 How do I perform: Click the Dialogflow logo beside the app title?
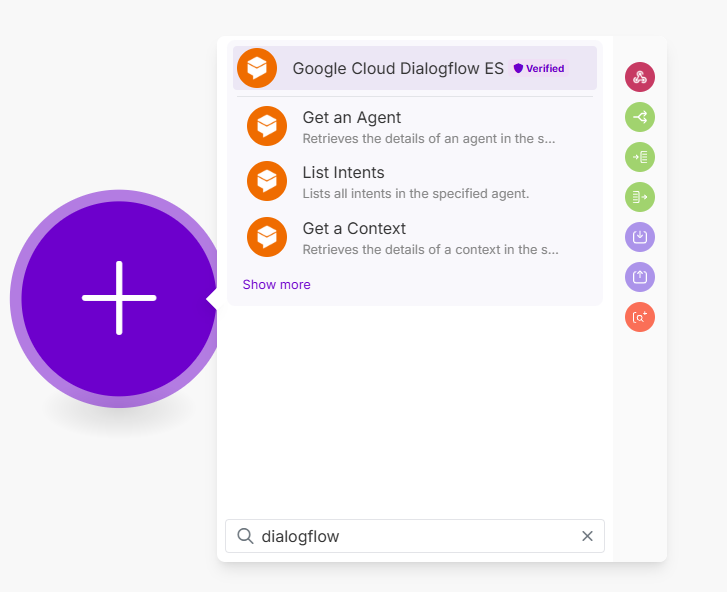257,68
